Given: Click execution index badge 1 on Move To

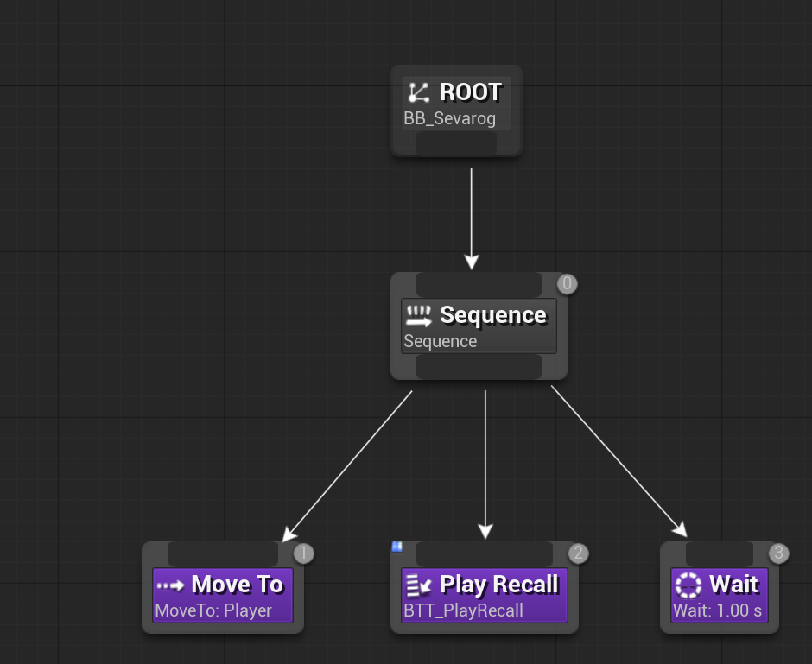Looking at the screenshot, I should click(303, 553).
